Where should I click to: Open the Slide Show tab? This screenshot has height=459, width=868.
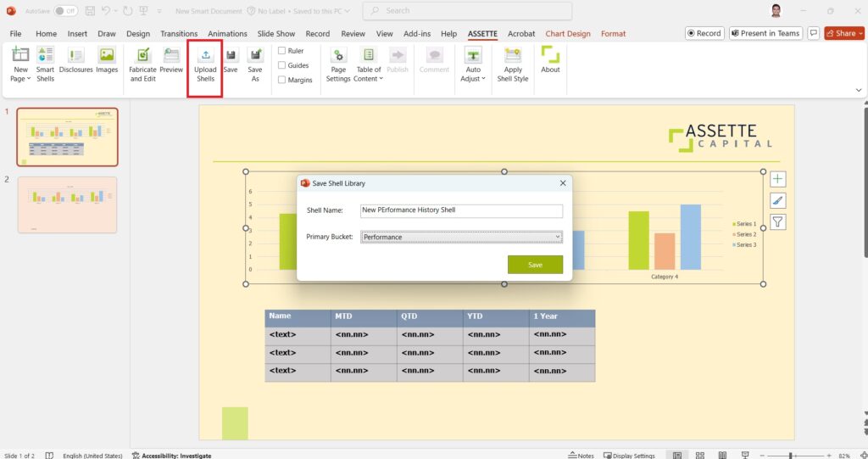[x=276, y=33]
